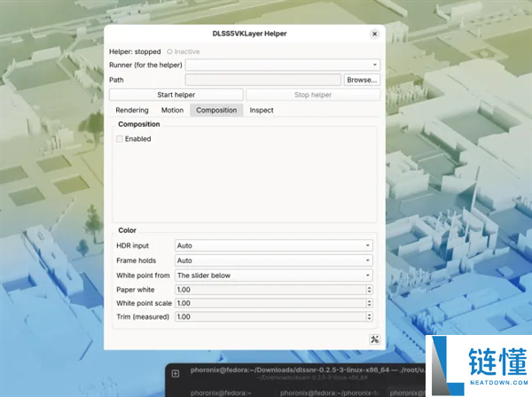Click the Start helper button
532x397 pixels.
click(176, 95)
